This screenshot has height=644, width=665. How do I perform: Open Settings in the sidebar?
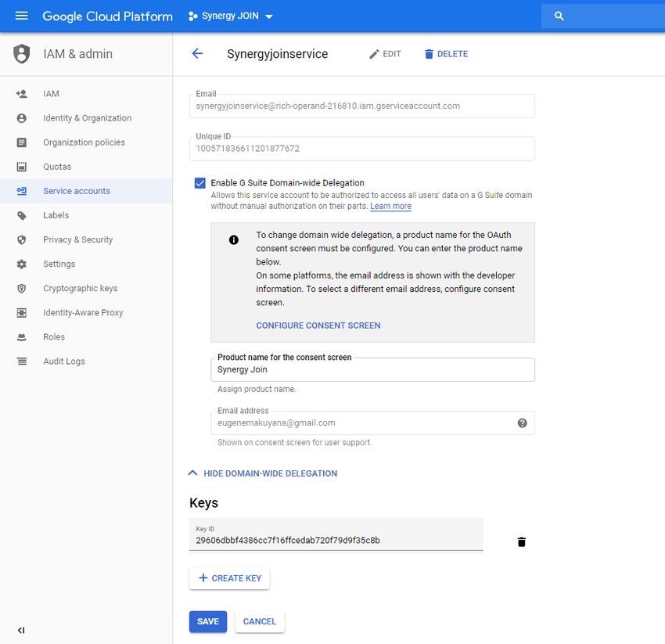tap(86, 264)
